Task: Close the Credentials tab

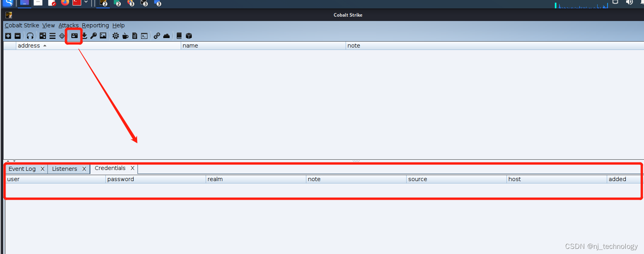Action: click(x=132, y=168)
